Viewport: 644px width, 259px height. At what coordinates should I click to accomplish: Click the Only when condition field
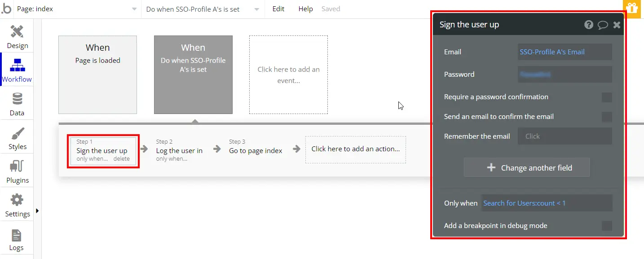(547, 203)
